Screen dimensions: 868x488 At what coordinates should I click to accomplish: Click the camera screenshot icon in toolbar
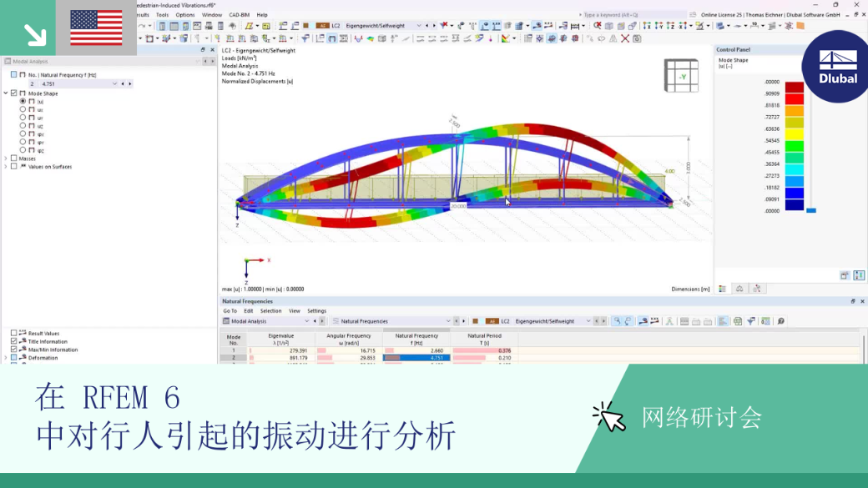point(637,38)
